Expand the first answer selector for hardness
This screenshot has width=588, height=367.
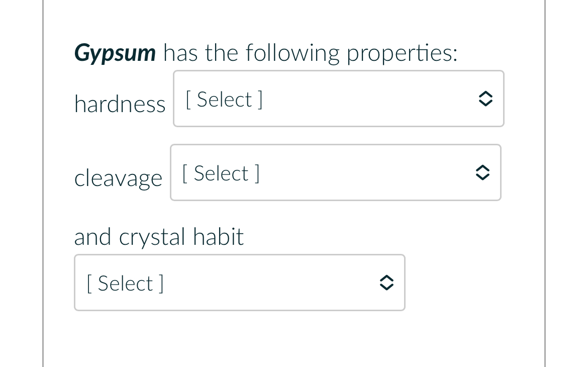coord(338,99)
